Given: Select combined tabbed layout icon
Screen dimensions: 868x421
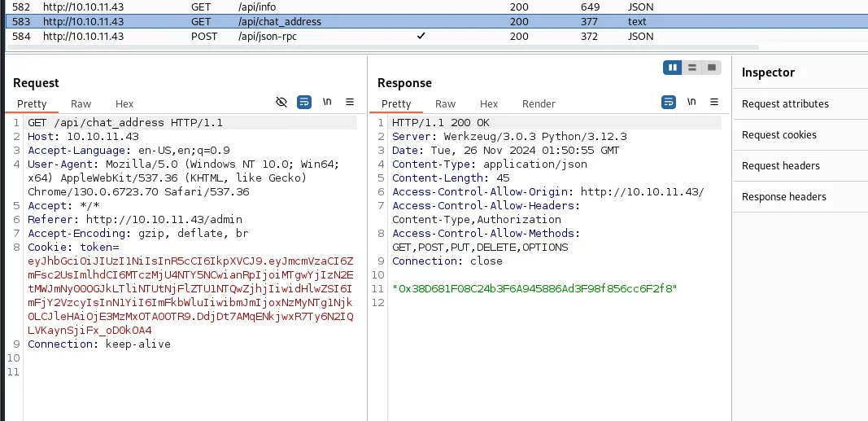Looking at the screenshot, I should (711, 68).
